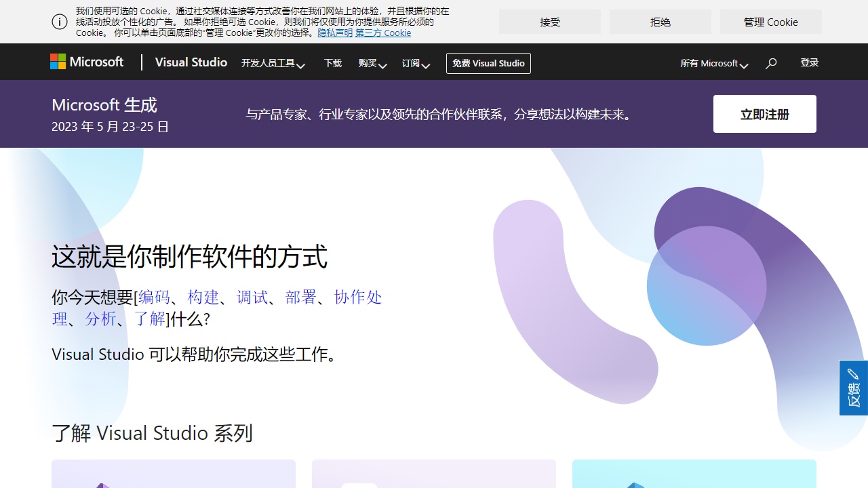Screen dimensions: 868x488
Task: Click the 了解 Visual Studio 系列 heading
Action: pos(152,433)
